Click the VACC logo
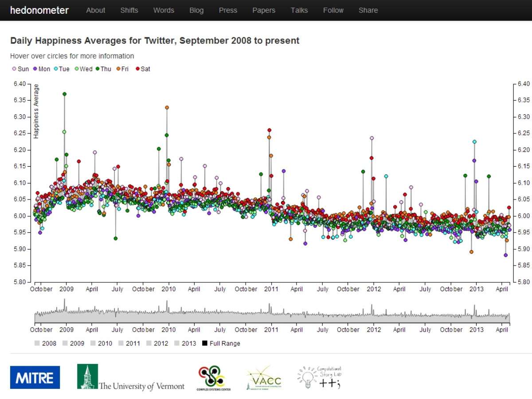Image resolution: width=532 pixels, height=399 pixels. coord(264,378)
